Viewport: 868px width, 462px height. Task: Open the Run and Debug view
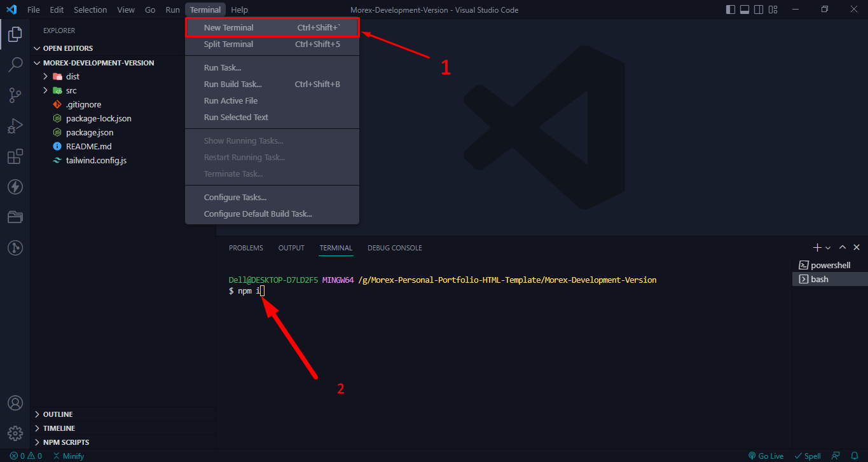tap(15, 126)
